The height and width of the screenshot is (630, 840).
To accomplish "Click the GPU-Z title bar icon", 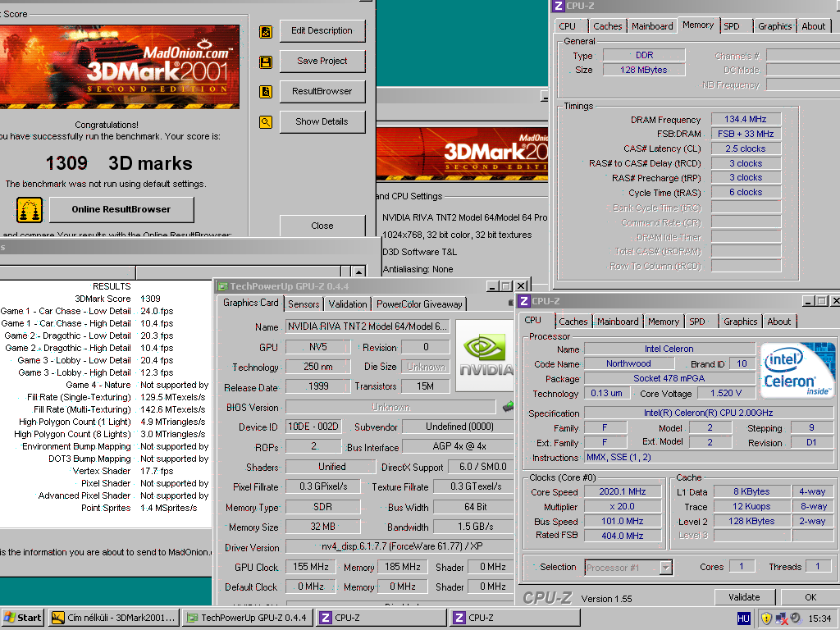I will [223, 286].
